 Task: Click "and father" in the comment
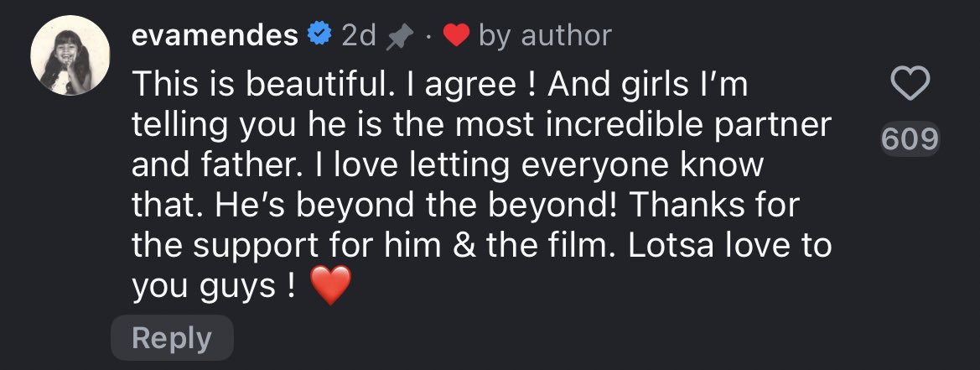pyautogui.click(x=210, y=165)
